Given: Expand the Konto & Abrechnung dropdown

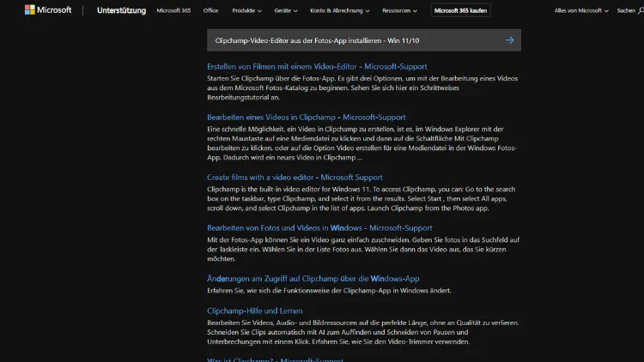Looking at the screenshot, I should (340, 10).
